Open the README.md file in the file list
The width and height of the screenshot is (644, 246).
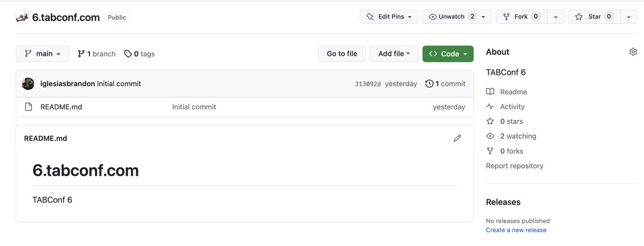61,107
